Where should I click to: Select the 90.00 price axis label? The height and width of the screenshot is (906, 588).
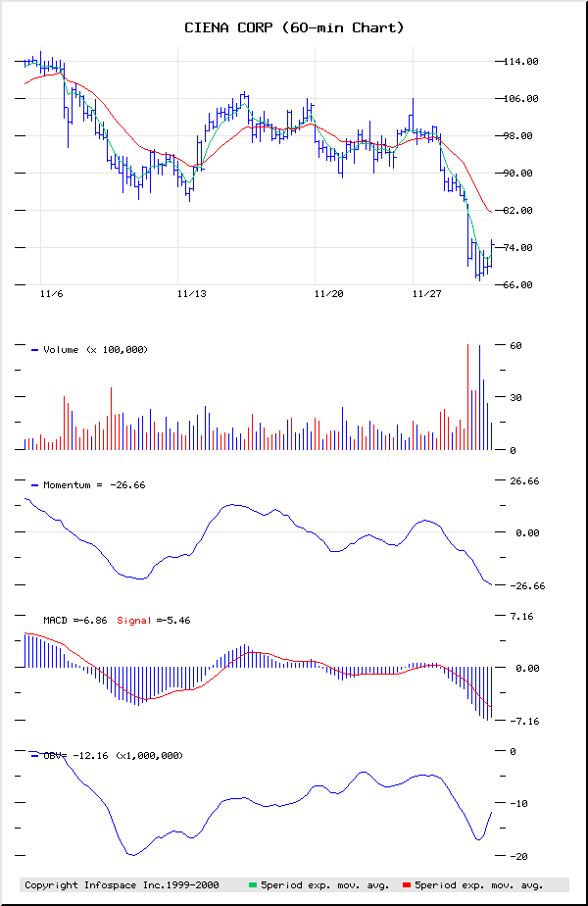[x=518, y=174]
